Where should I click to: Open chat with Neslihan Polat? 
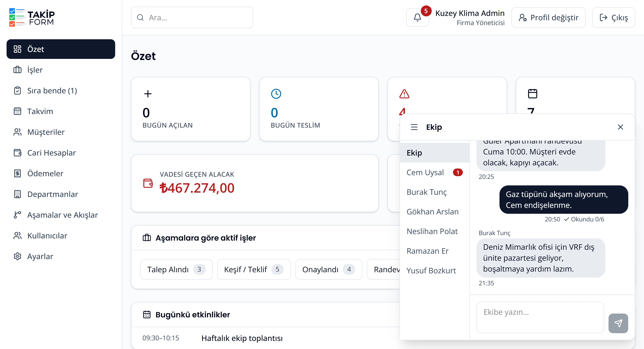coord(434,231)
